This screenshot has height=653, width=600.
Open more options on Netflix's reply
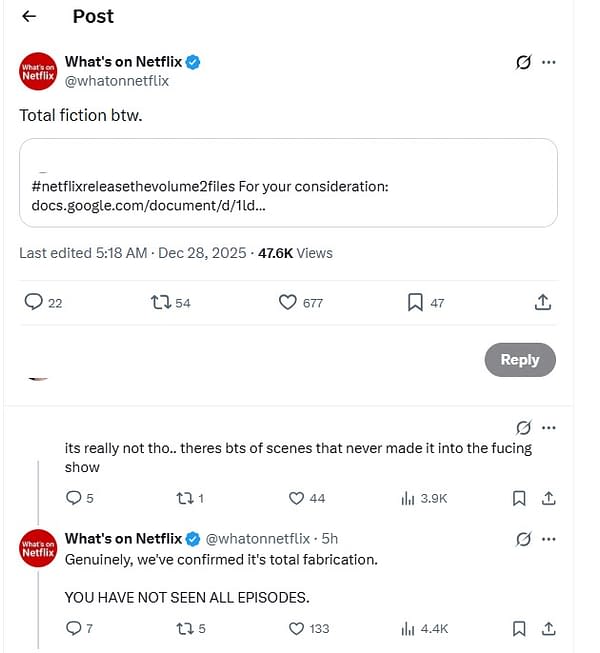tap(548, 539)
